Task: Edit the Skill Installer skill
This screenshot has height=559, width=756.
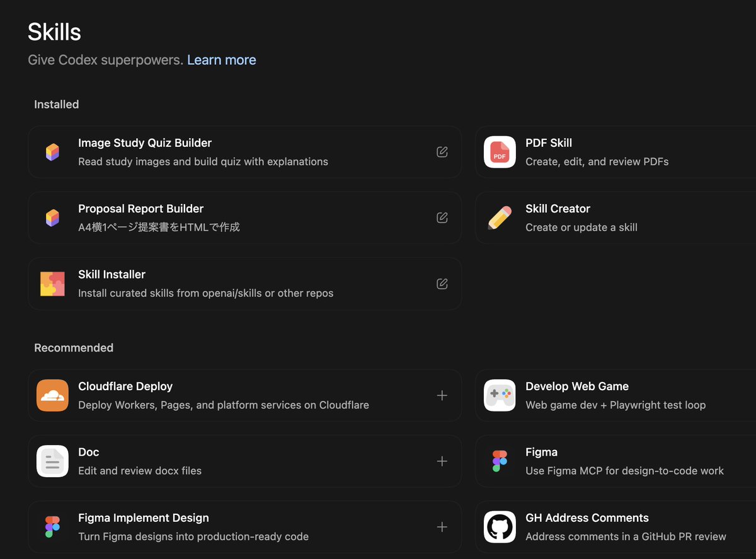Action: click(x=442, y=284)
